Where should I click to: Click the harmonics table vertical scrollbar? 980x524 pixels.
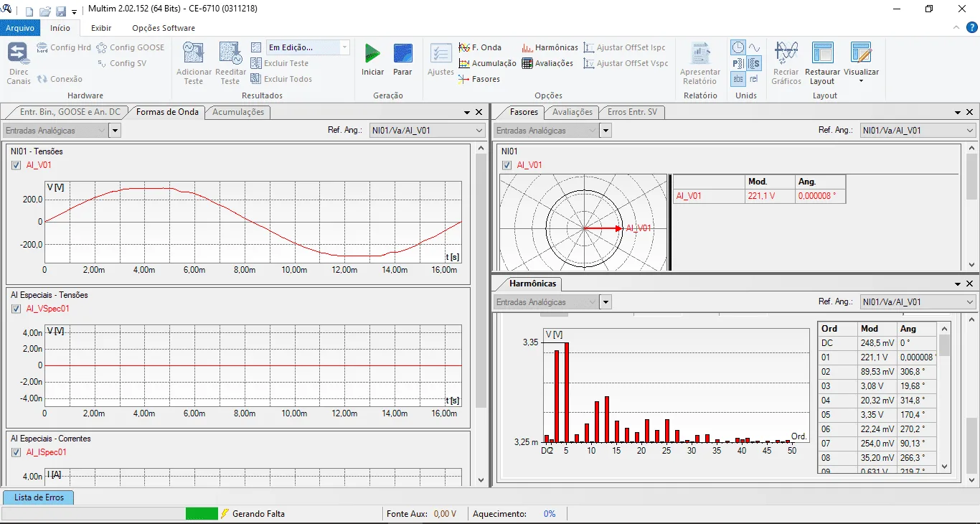[x=944, y=397]
